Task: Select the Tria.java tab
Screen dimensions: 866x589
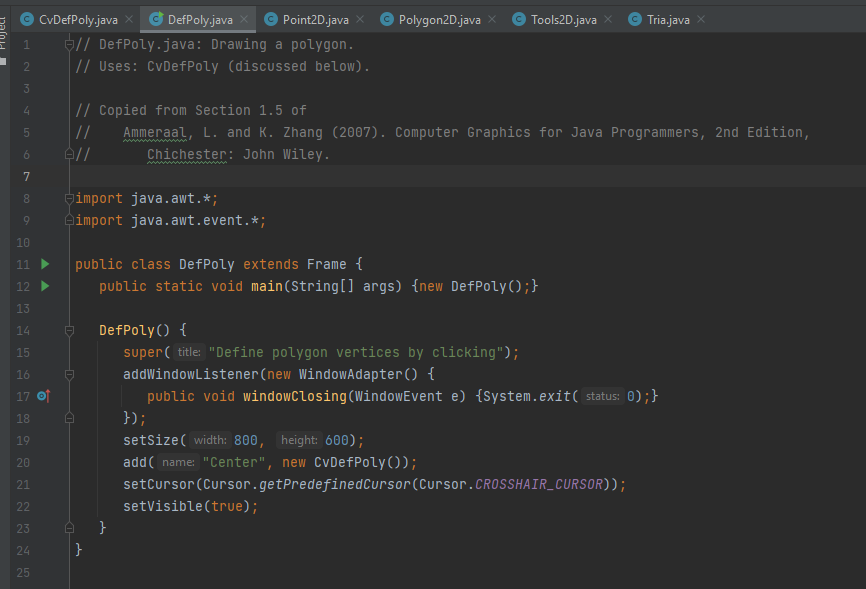Action: pos(668,20)
